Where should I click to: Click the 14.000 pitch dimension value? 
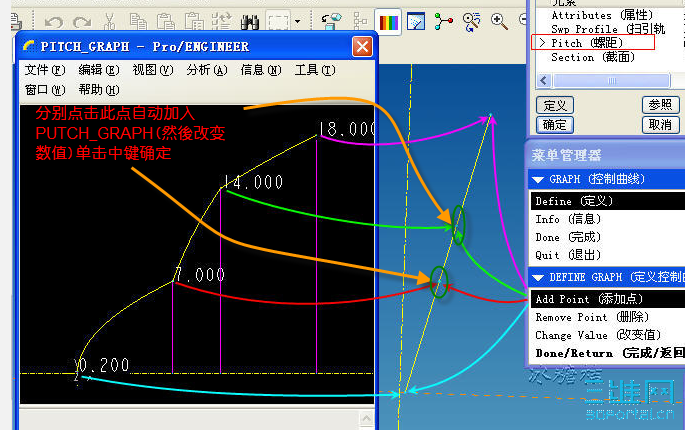[253, 182]
